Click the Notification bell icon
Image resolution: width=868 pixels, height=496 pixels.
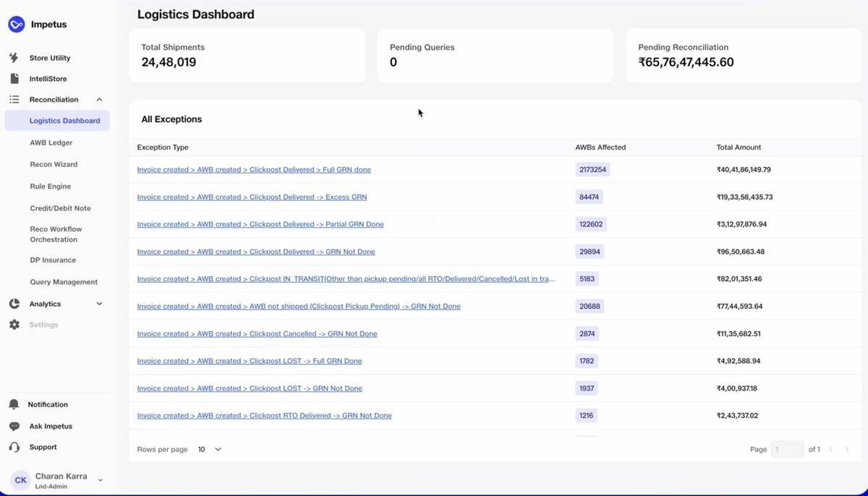[14, 404]
